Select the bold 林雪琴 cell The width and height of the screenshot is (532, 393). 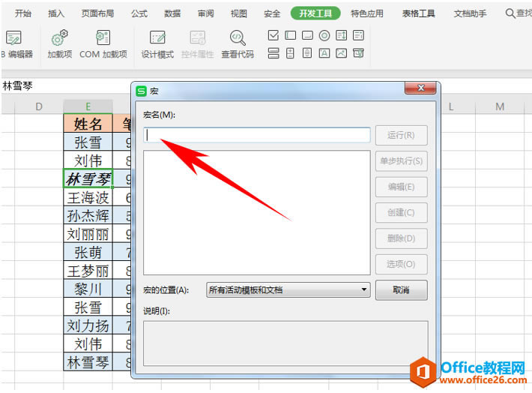pyautogui.click(x=88, y=178)
